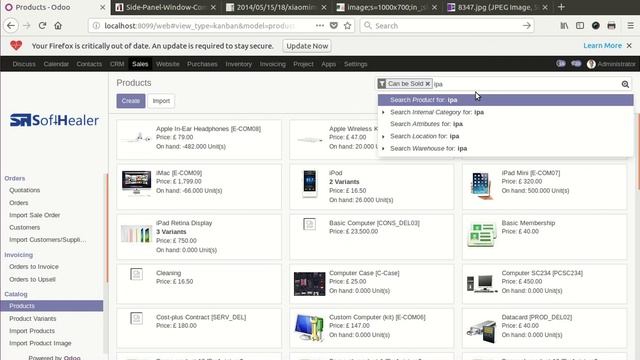Close the 8347.jpg tab

[x=545, y=7]
